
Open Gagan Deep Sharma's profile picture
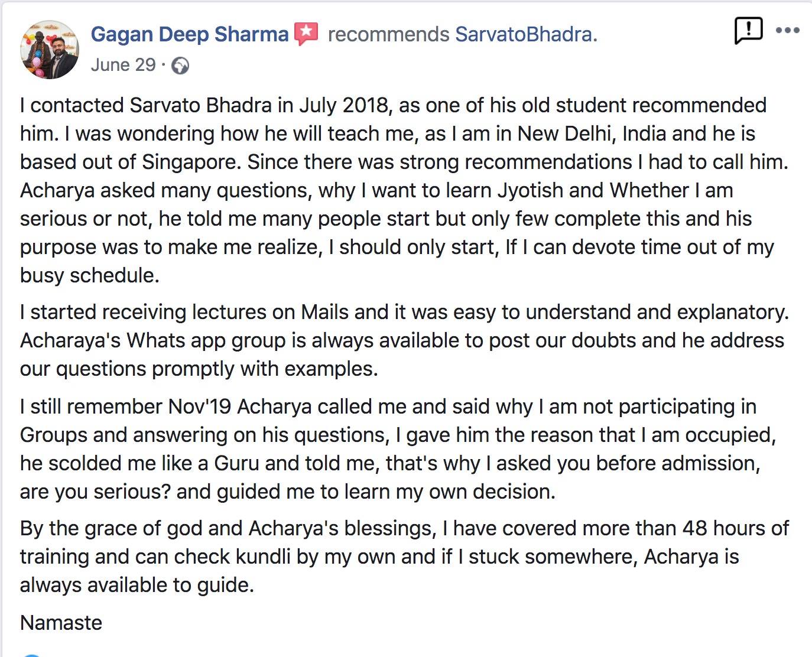point(50,50)
